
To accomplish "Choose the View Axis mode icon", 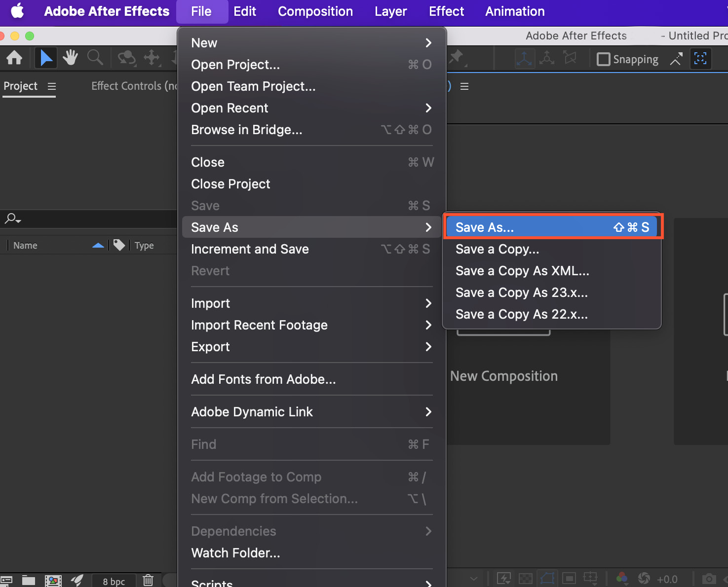I will point(570,58).
